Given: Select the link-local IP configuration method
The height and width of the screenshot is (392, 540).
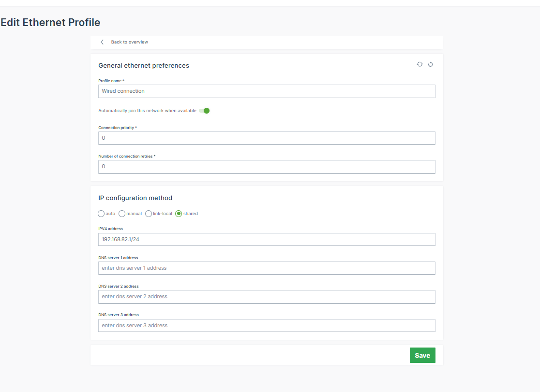Looking at the screenshot, I should click(148, 213).
